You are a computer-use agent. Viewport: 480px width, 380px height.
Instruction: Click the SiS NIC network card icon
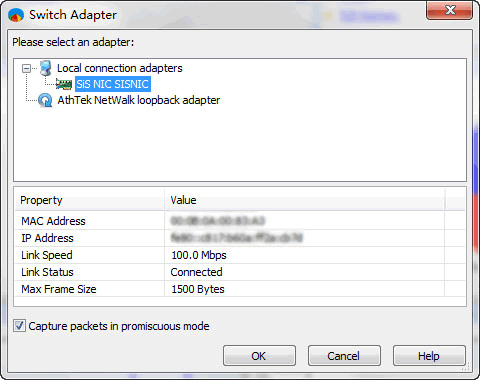coord(64,84)
